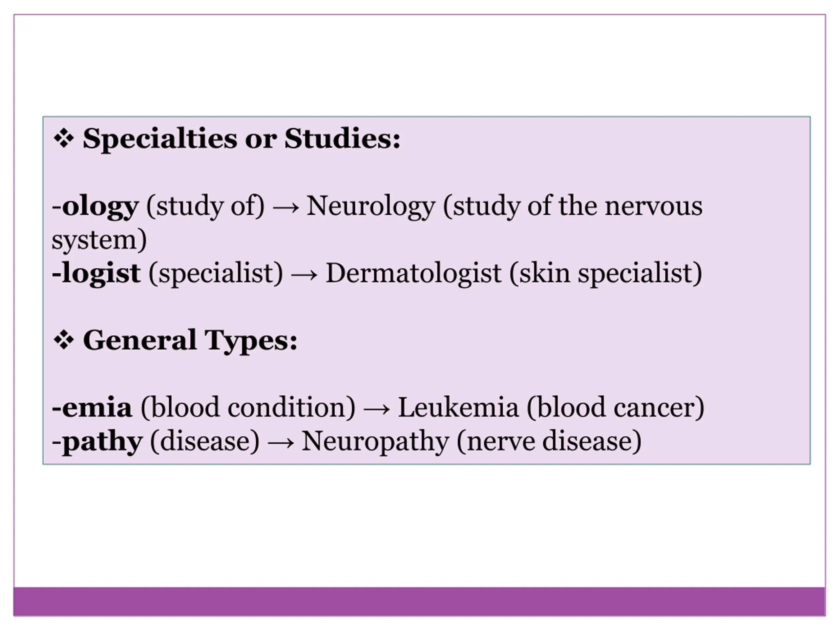840x630 pixels.
Task: Click the purple footer bar of the slide
Action: (x=419, y=602)
